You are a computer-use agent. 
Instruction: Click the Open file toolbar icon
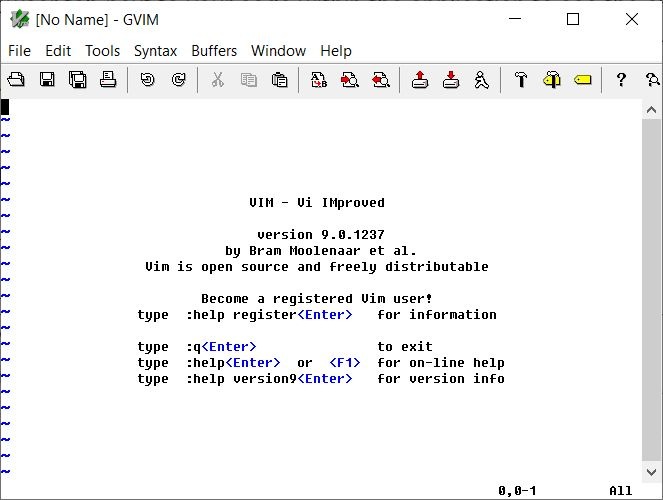coord(16,79)
